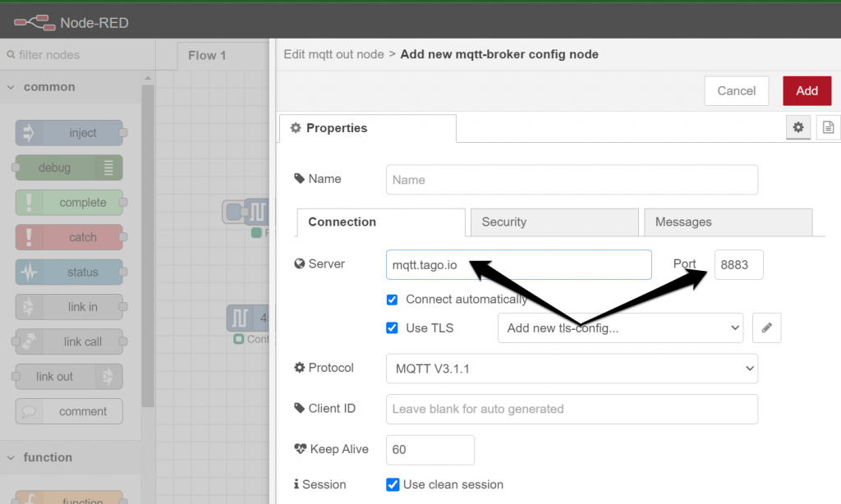Open the Properties tab
The image size is (841, 504).
pyautogui.click(x=368, y=128)
